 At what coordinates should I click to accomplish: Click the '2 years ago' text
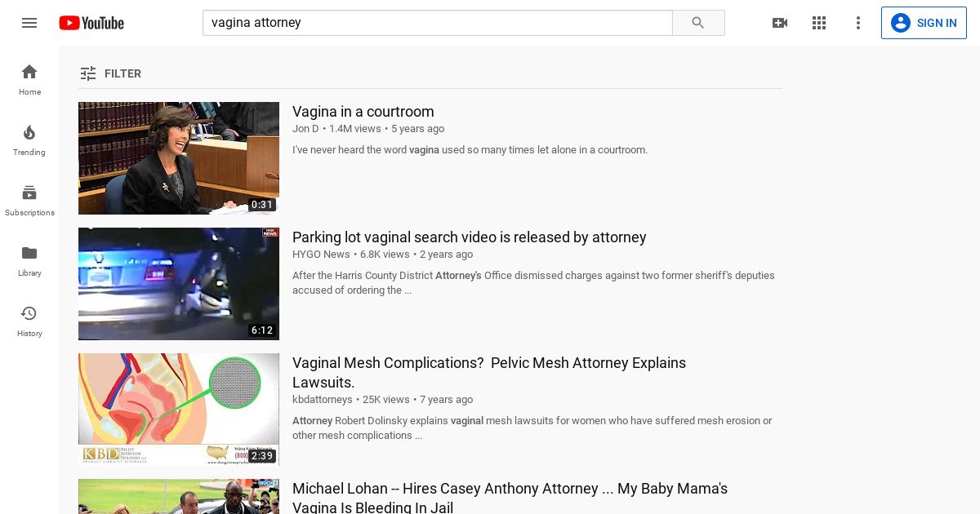tap(447, 255)
